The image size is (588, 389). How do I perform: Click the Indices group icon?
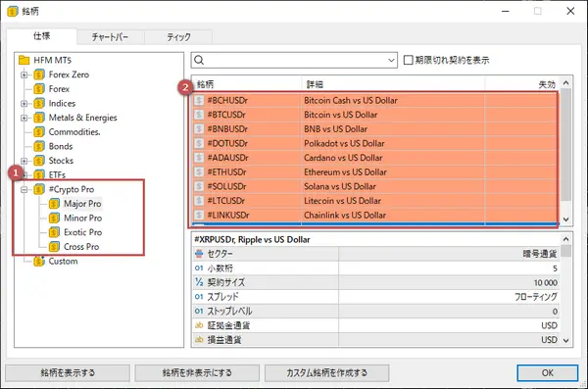click(x=39, y=103)
